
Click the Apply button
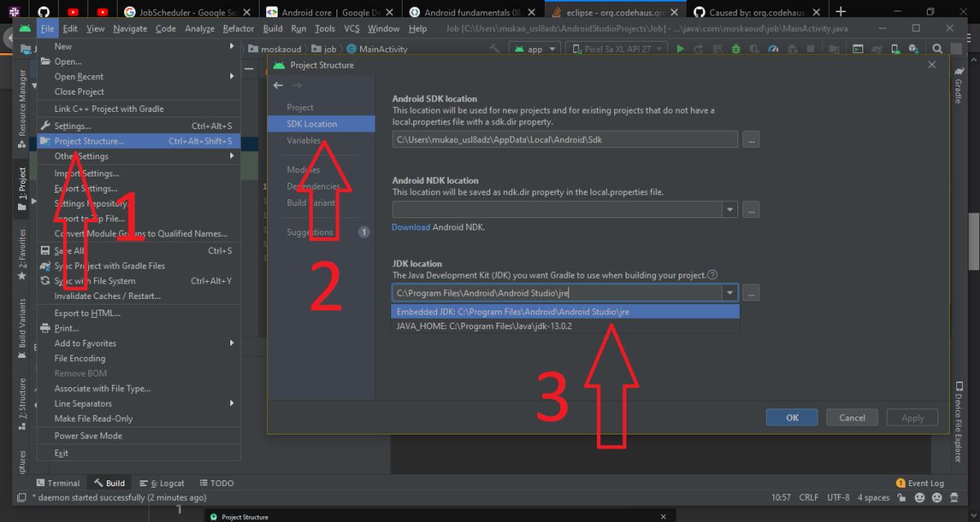912,417
